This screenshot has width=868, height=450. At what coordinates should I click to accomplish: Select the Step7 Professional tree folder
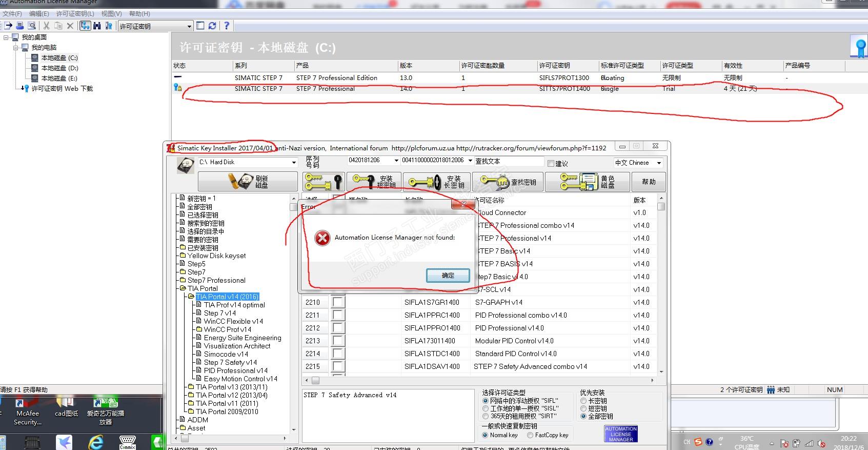tap(216, 280)
